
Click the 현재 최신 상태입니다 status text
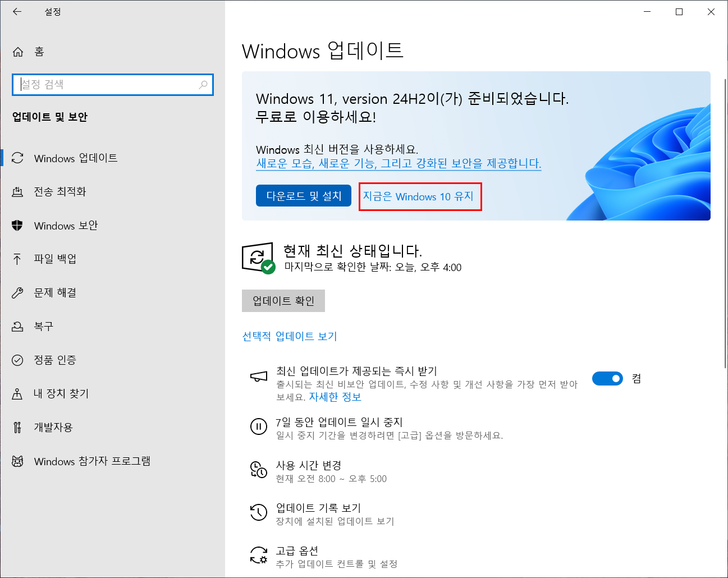coord(352,250)
